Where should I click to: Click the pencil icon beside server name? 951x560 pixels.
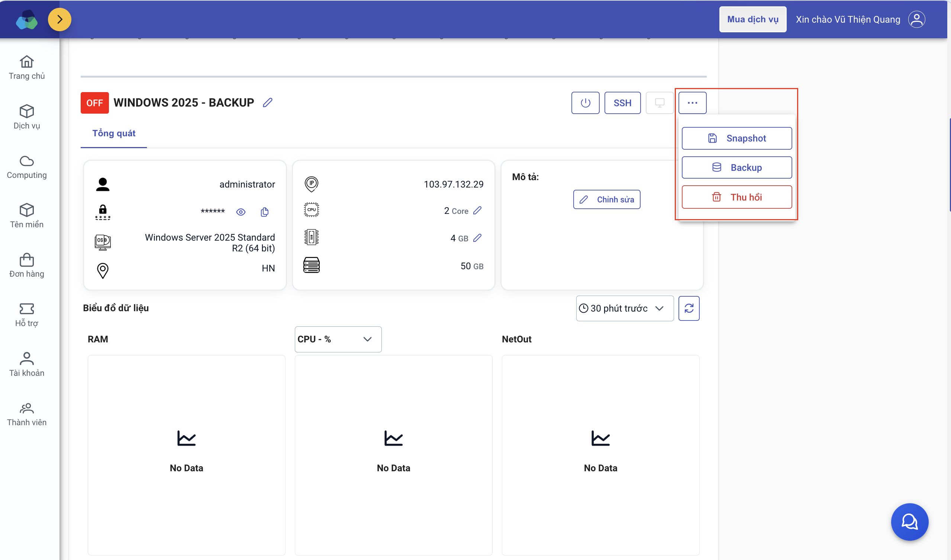click(267, 102)
